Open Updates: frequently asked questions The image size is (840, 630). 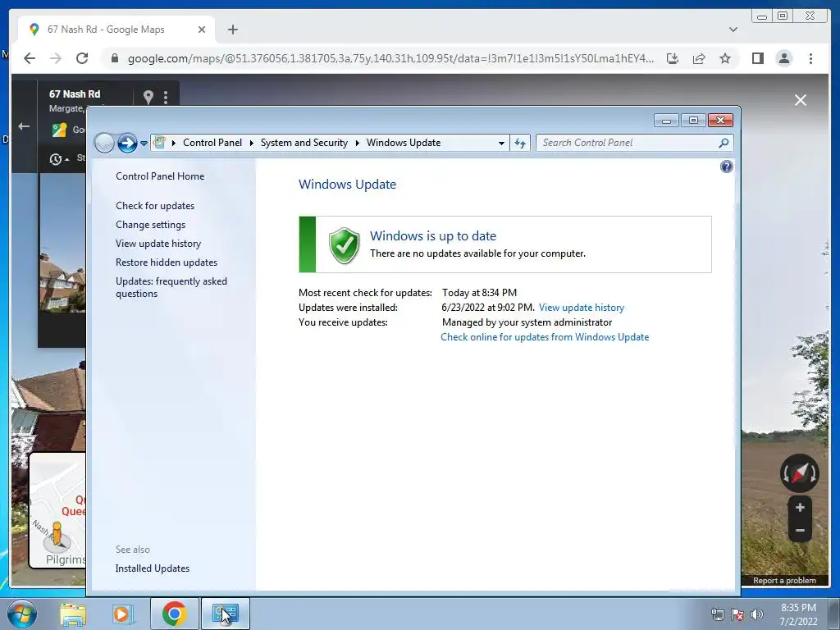(171, 287)
